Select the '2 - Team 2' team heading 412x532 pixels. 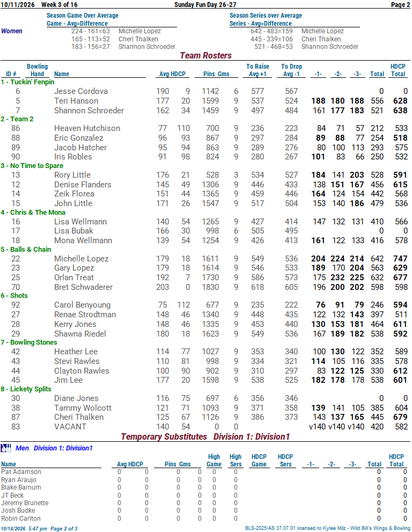click(x=17, y=119)
